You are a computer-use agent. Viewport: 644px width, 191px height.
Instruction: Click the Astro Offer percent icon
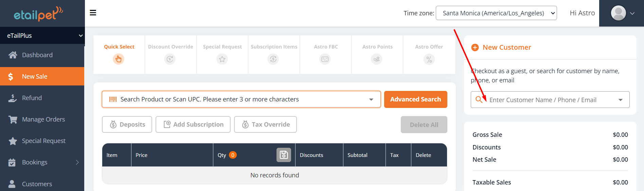pos(429,60)
